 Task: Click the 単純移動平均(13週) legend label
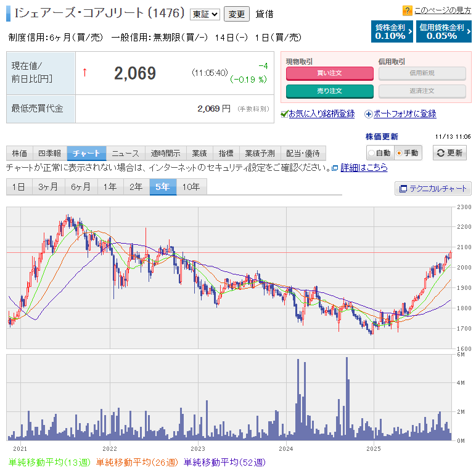pyautogui.click(x=49, y=463)
